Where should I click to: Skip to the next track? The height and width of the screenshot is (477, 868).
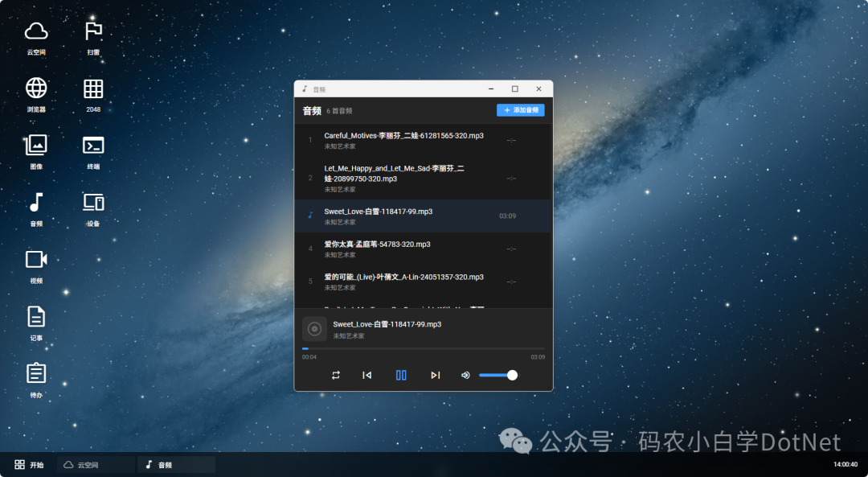[436, 375]
